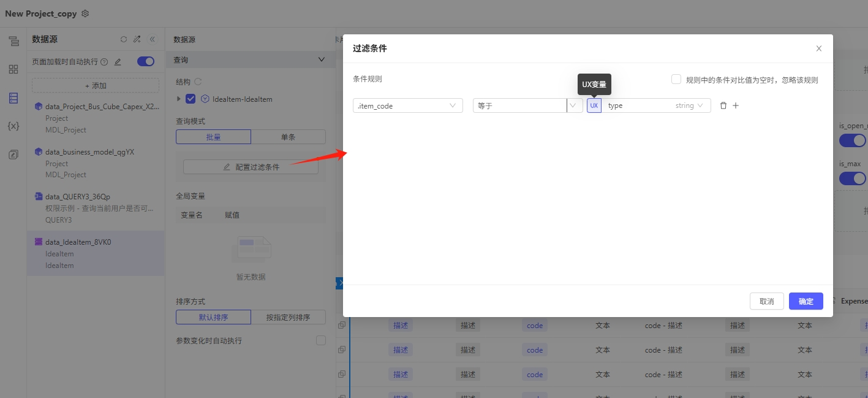Click cube icon of data_business_model_qgYX

point(39,152)
